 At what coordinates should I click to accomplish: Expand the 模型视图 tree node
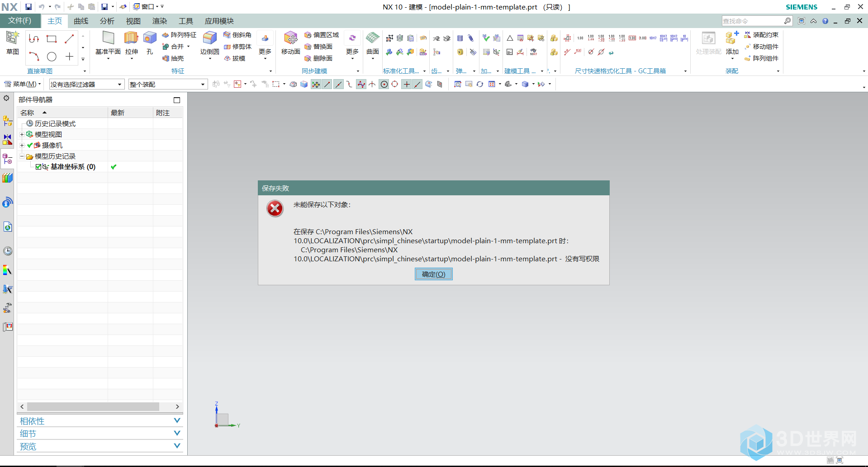(22, 134)
